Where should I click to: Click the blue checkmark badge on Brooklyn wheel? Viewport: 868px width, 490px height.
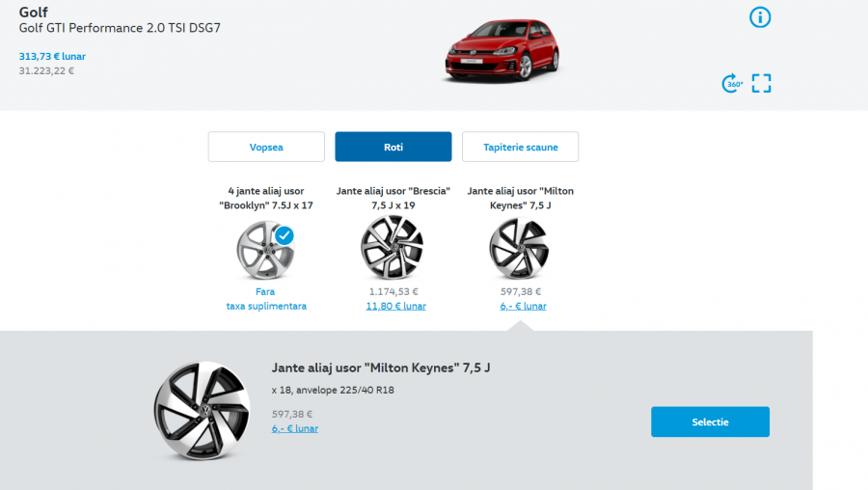[284, 235]
